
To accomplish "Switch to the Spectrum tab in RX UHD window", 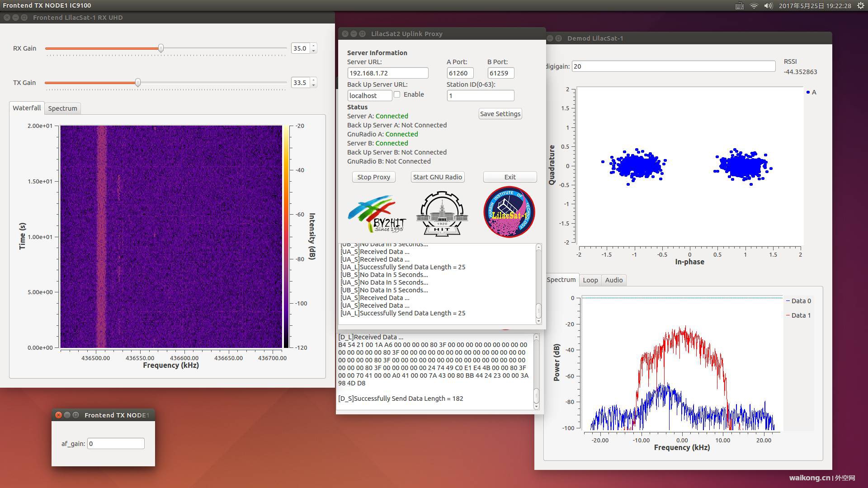I will coord(63,108).
